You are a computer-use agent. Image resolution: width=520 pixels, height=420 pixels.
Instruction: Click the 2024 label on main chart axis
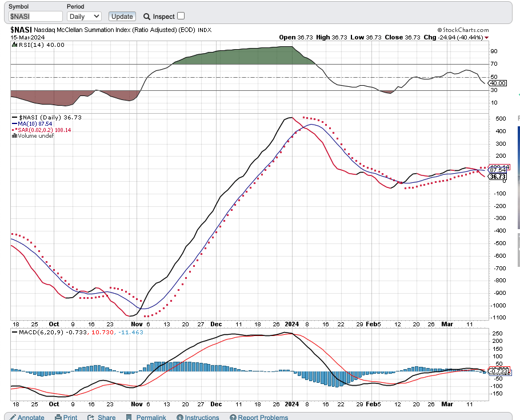292,324
